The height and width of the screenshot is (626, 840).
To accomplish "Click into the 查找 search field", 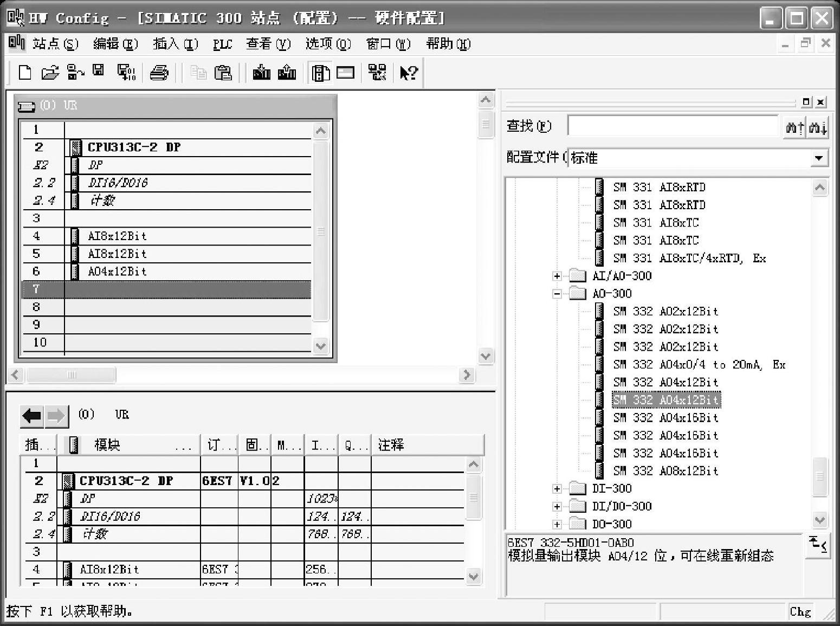I will point(673,126).
